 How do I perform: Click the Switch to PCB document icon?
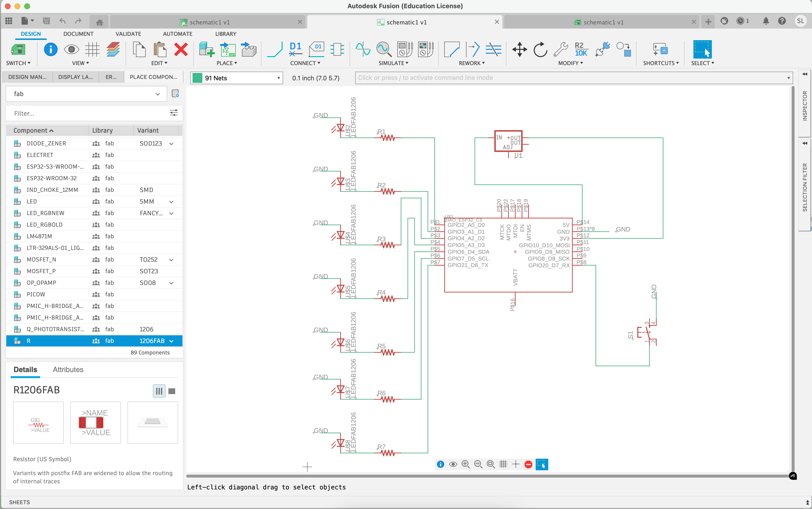click(18, 50)
